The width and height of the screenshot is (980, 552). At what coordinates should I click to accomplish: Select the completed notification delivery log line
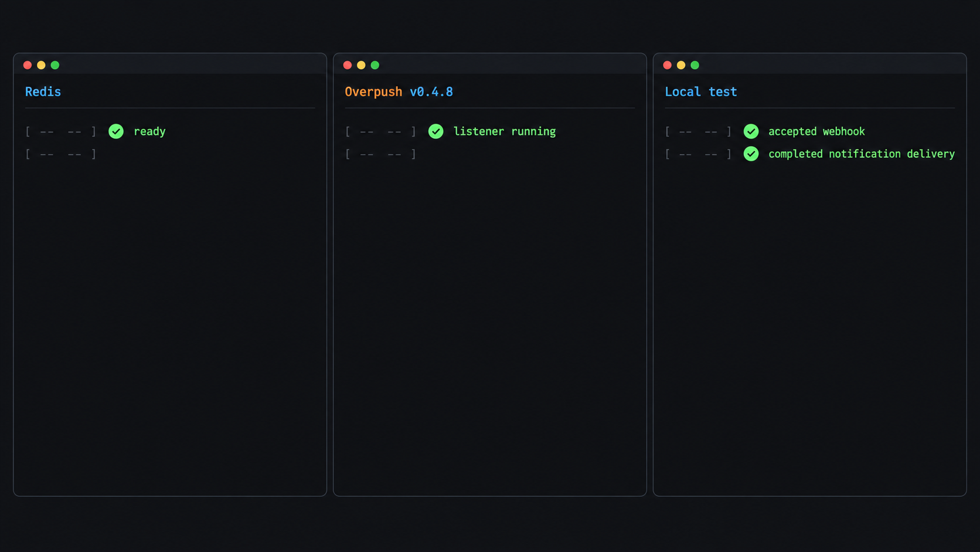click(x=862, y=154)
